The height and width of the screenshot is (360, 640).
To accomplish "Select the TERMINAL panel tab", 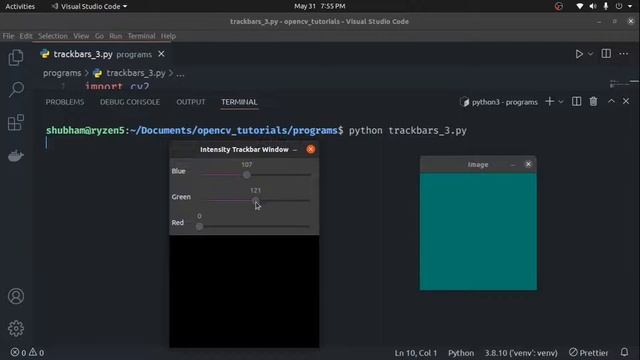I will pos(239,102).
